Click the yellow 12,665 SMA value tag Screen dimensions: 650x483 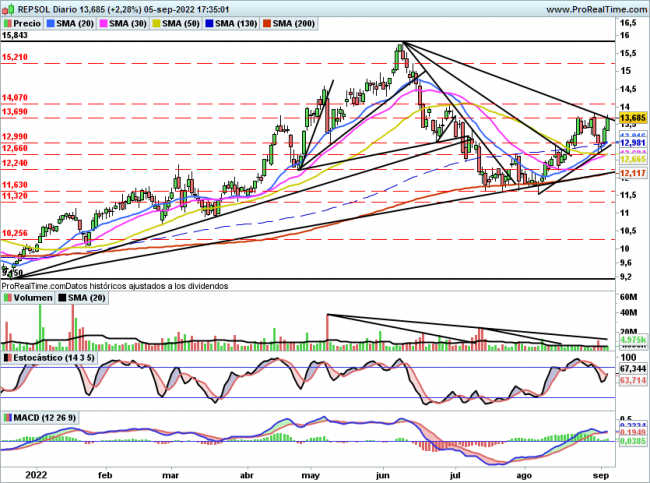click(x=633, y=160)
